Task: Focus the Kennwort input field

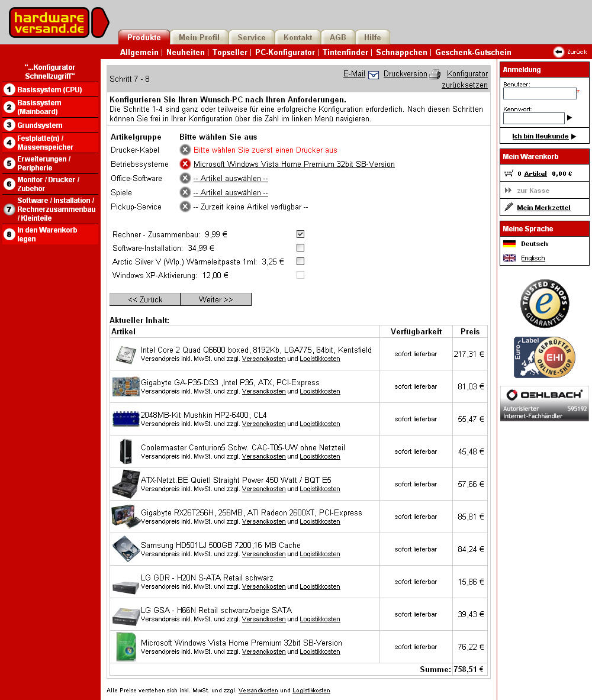Action: (534, 118)
